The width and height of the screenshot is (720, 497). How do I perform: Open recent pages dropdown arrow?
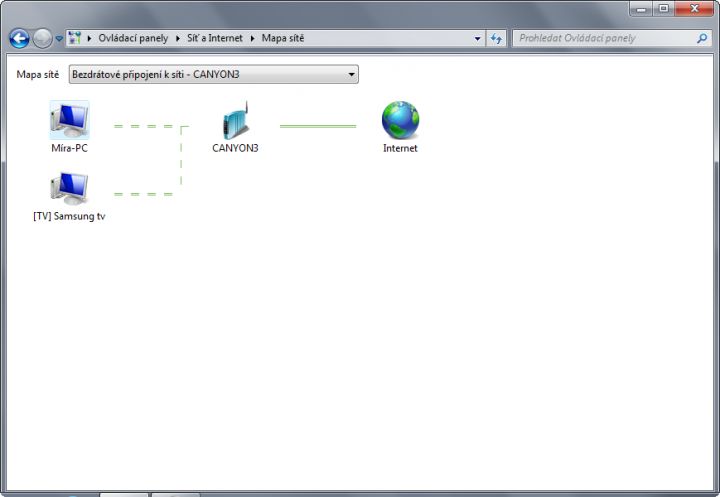pos(59,39)
